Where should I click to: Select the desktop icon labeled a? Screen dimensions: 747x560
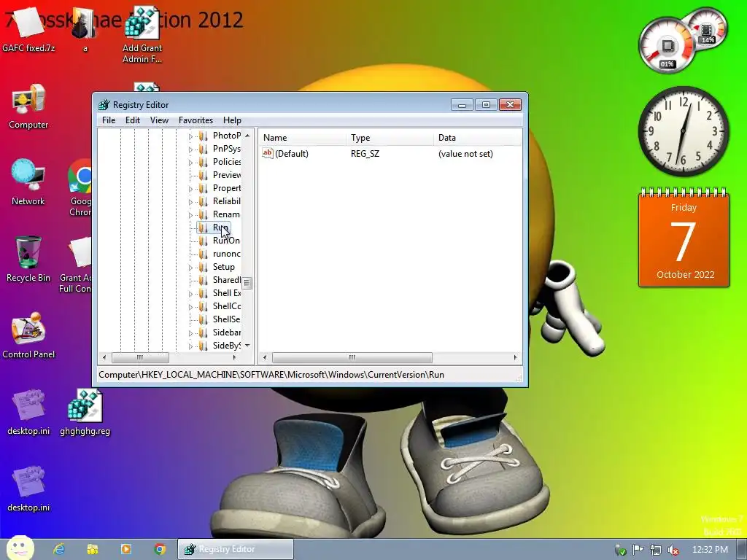click(85, 28)
